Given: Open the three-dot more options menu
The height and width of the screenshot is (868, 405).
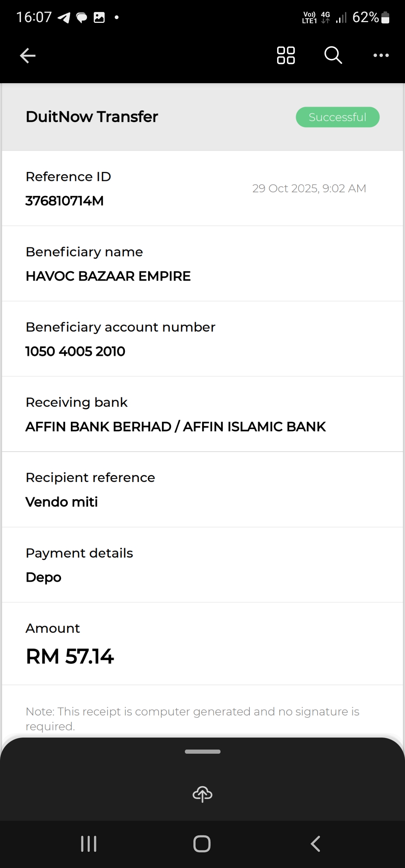Looking at the screenshot, I should 381,55.
